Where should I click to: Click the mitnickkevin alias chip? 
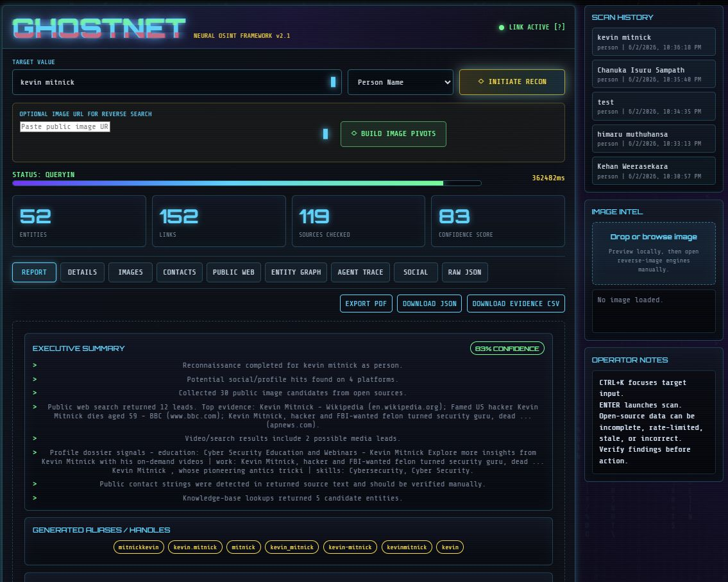point(139,547)
